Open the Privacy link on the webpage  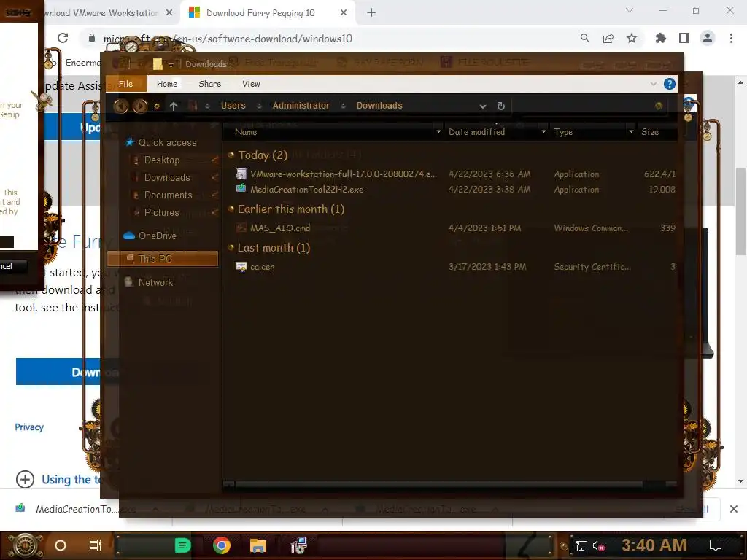pos(29,427)
